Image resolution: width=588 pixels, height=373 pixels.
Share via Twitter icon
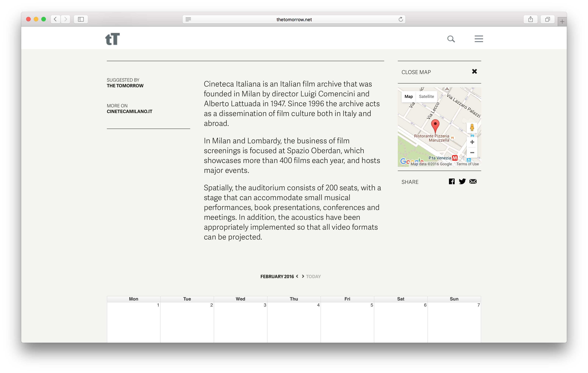point(462,181)
